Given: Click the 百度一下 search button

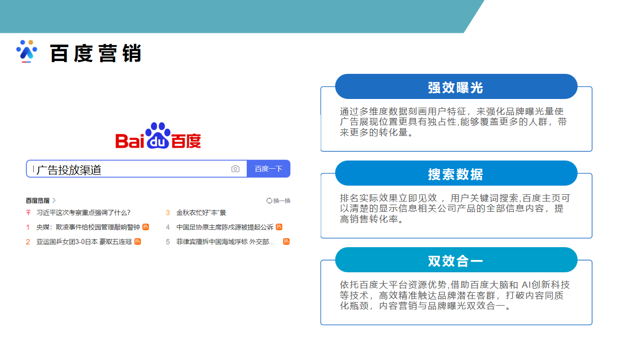Looking at the screenshot, I should tap(268, 169).
